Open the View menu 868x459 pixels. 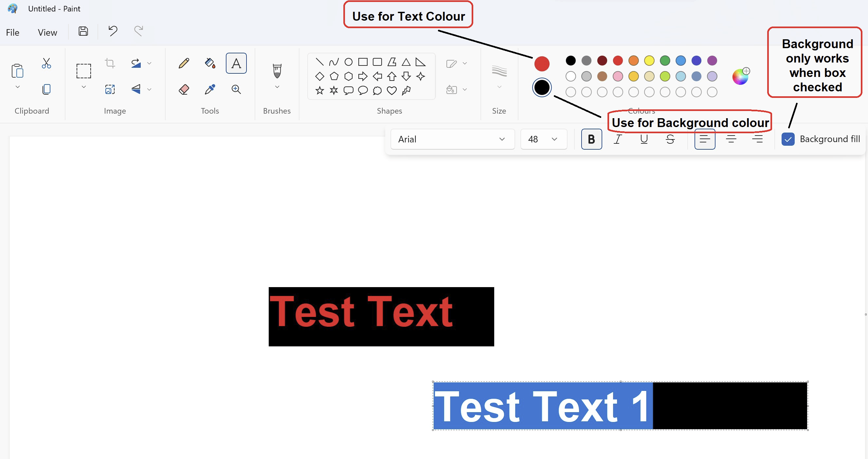(x=47, y=32)
